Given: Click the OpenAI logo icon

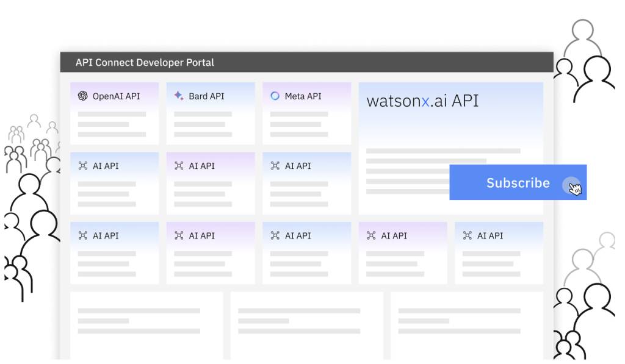Looking at the screenshot, I should [82, 96].
